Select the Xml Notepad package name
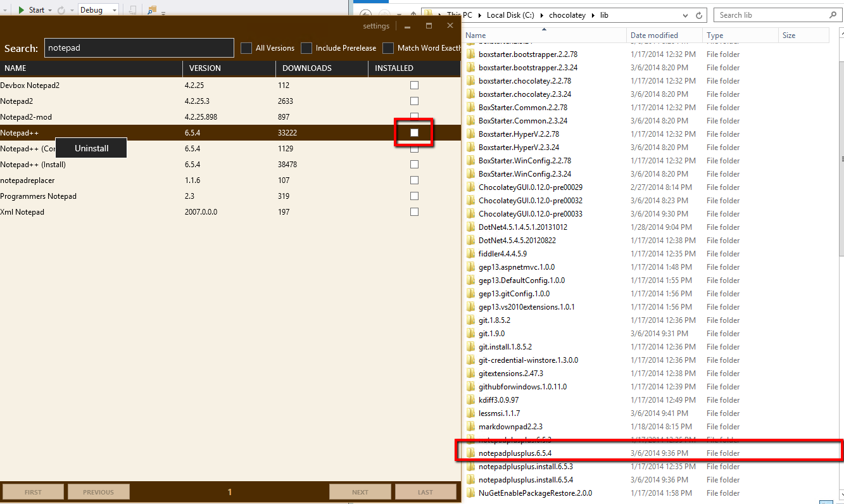Image resolution: width=844 pixels, height=504 pixels. pos(22,212)
